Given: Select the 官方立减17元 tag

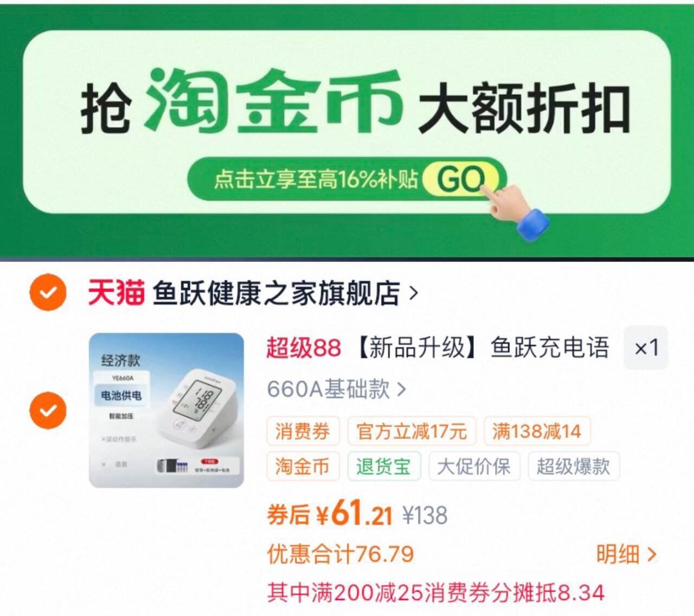Looking at the screenshot, I should (x=412, y=432).
